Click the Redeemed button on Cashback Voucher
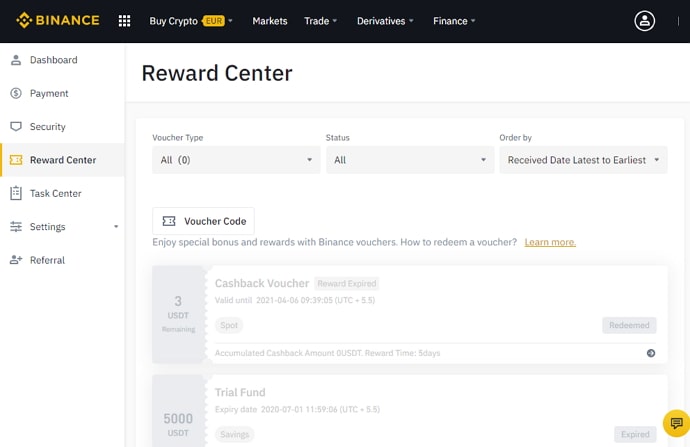The image size is (690, 447). pyautogui.click(x=629, y=325)
